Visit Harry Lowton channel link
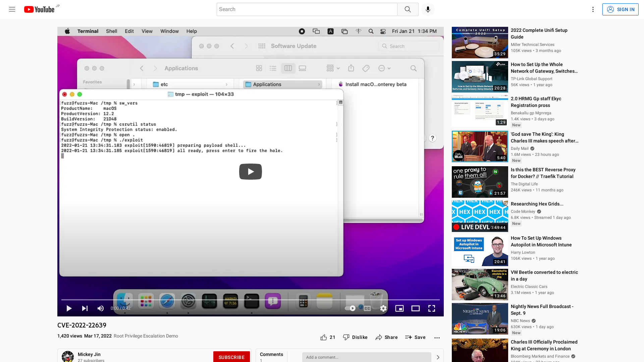The image size is (644, 362). tap(523, 252)
